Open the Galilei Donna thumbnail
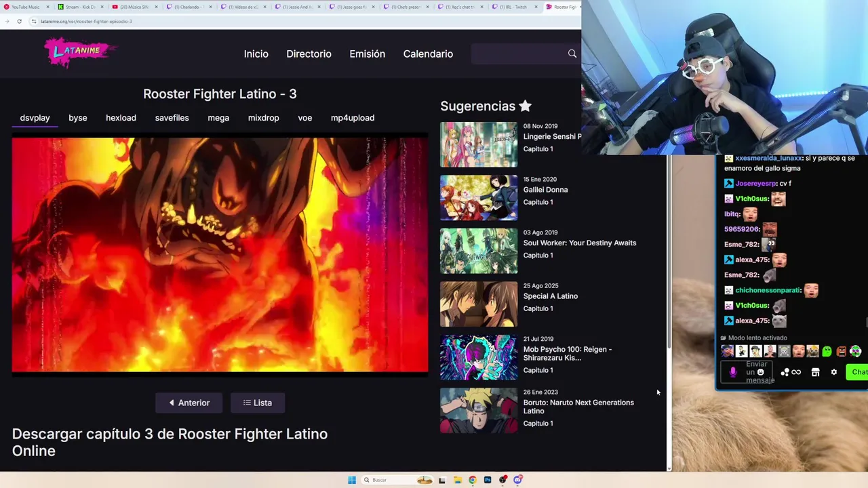The image size is (868, 488). click(479, 198)
